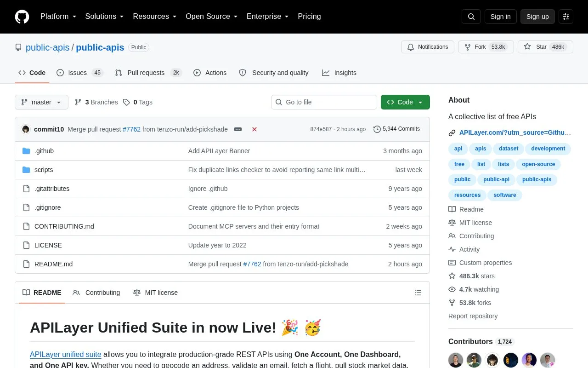Click the Go to file input
The image size is (588, 368).
324,102
